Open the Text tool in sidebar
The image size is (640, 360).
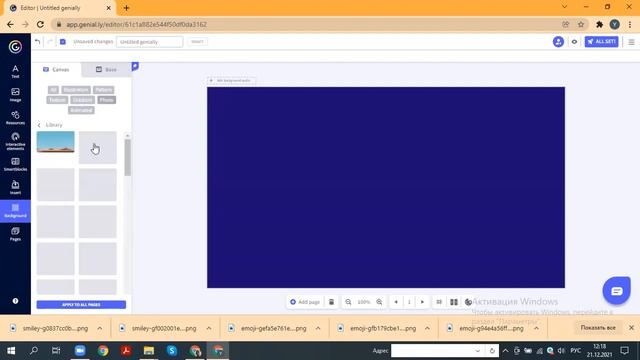pos(15,71)
